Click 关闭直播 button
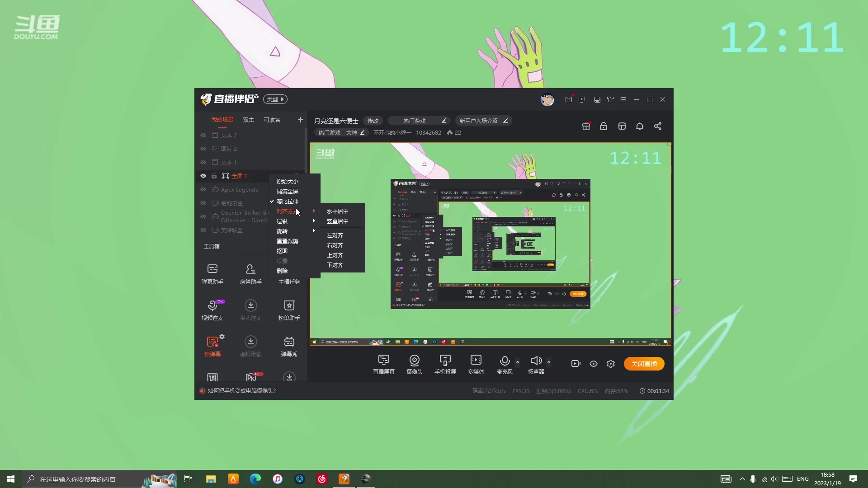The height and width of the screenshot is (488, 868). [644, 364]
